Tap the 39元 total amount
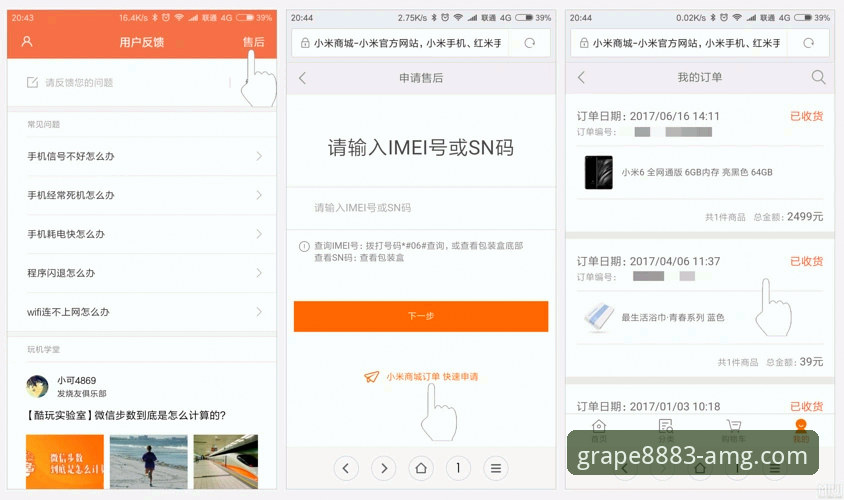 coord(811,362)
